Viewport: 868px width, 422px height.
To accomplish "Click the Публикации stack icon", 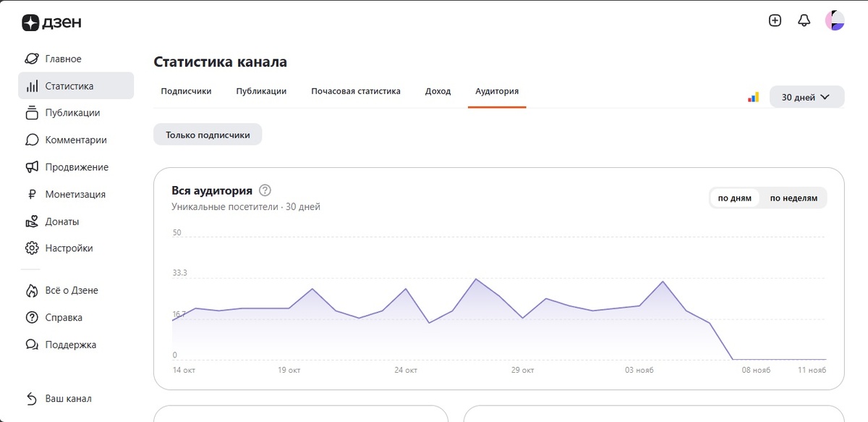I will coord(32,113).
